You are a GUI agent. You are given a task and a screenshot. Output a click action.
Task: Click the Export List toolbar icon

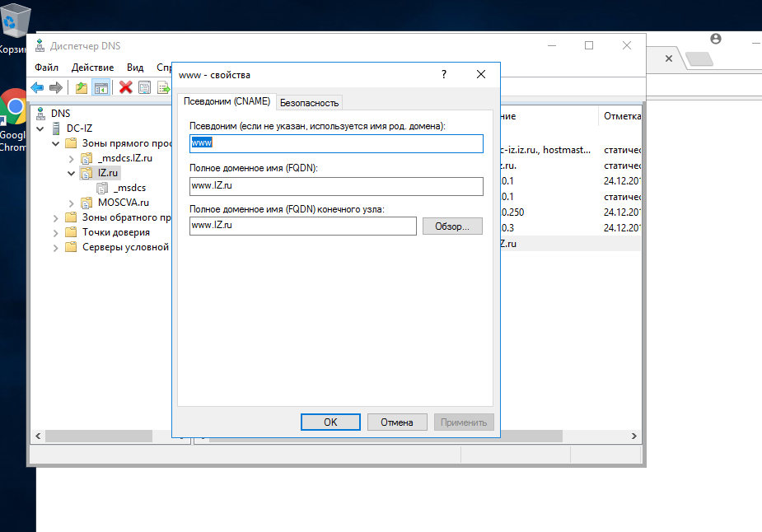pos(164,88)
